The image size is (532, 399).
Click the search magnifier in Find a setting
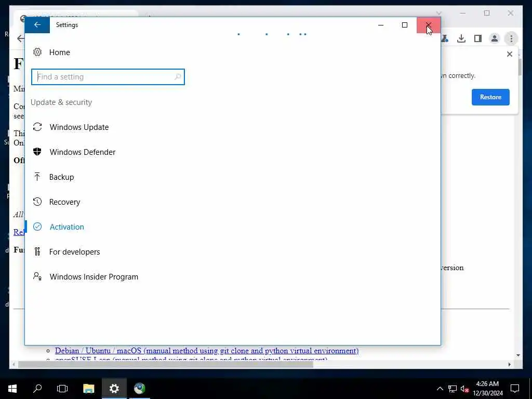coord(178,77)
